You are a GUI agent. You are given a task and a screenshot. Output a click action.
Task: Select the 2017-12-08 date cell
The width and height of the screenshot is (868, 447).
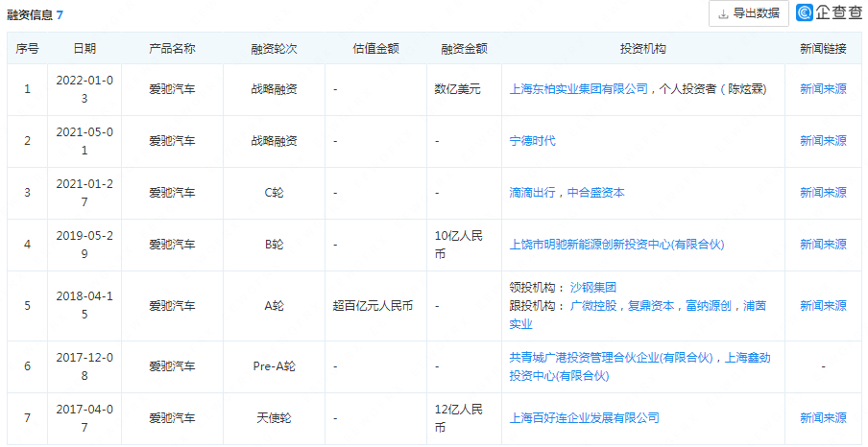pos(84,366)
